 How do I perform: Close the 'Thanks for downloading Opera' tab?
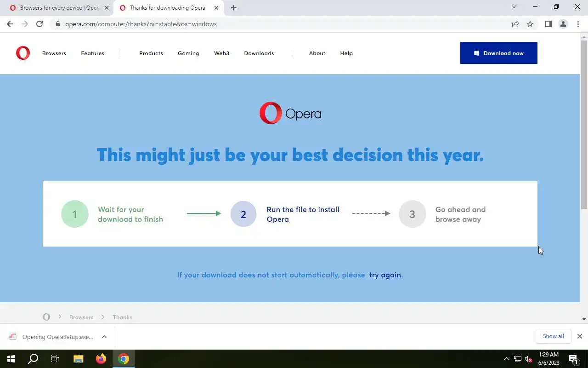coord(216,8)
